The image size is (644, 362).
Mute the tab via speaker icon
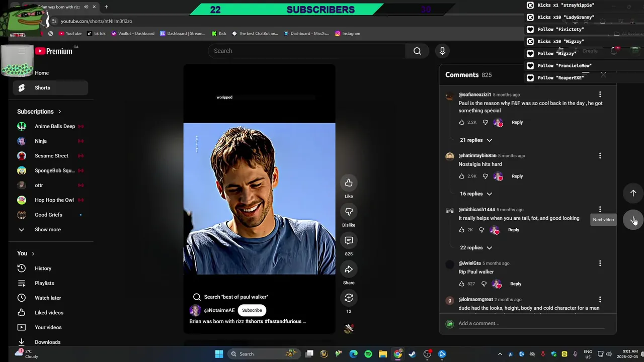pos(86,7)
